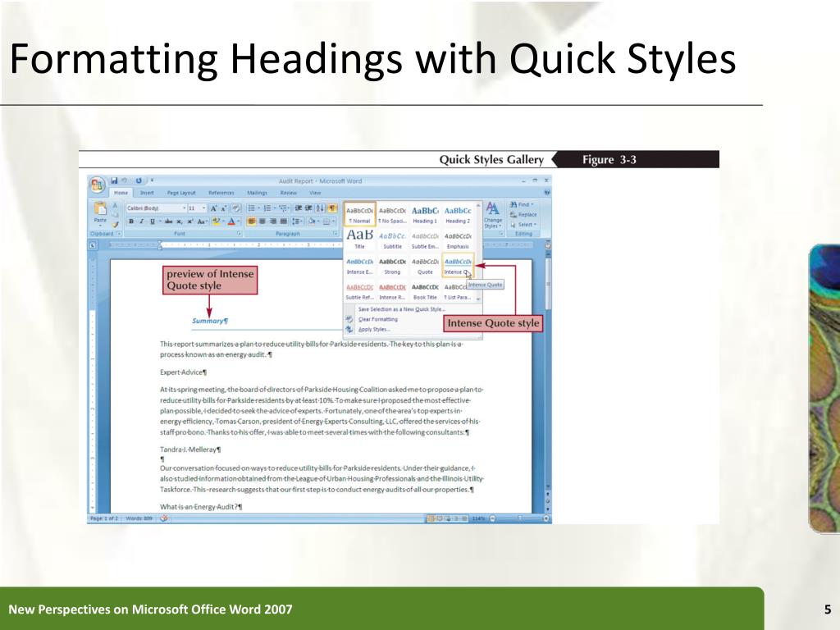Click the Change Styles icon
The height and width of the screenshot is (630, 840).
pyautogui.click(x=493, y=208)
